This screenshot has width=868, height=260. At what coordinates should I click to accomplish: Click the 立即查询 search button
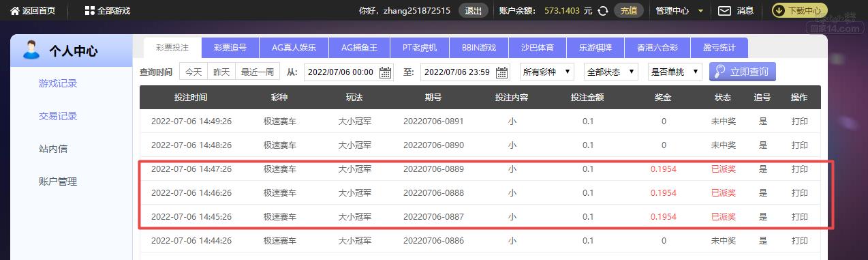[743, 72]
